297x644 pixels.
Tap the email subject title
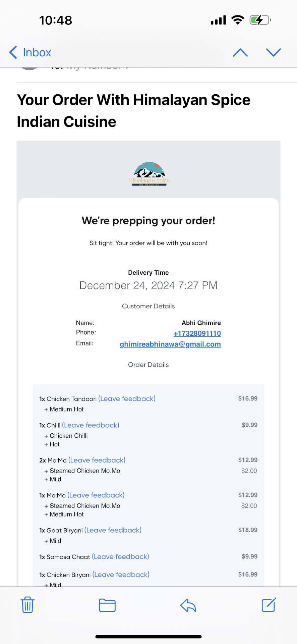[133, 111]
